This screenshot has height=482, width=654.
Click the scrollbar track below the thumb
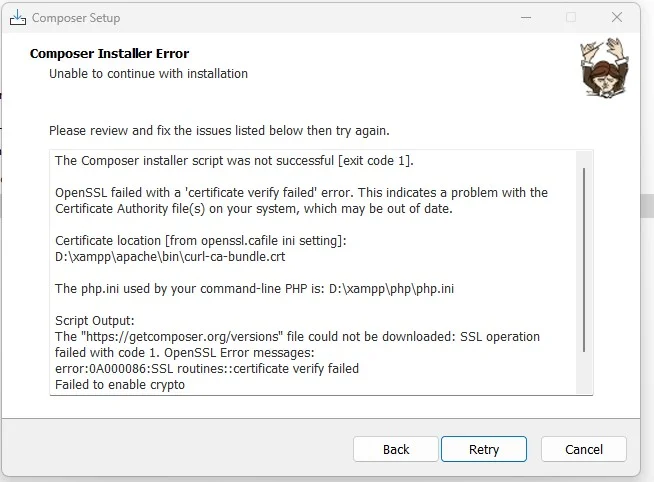coord(584,372)
